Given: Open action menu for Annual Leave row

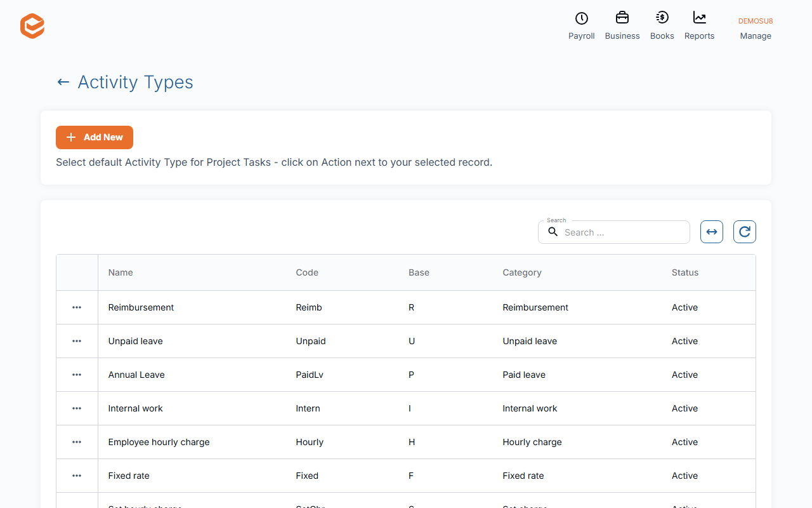Looking at the screenshot, I should (77, 375).
